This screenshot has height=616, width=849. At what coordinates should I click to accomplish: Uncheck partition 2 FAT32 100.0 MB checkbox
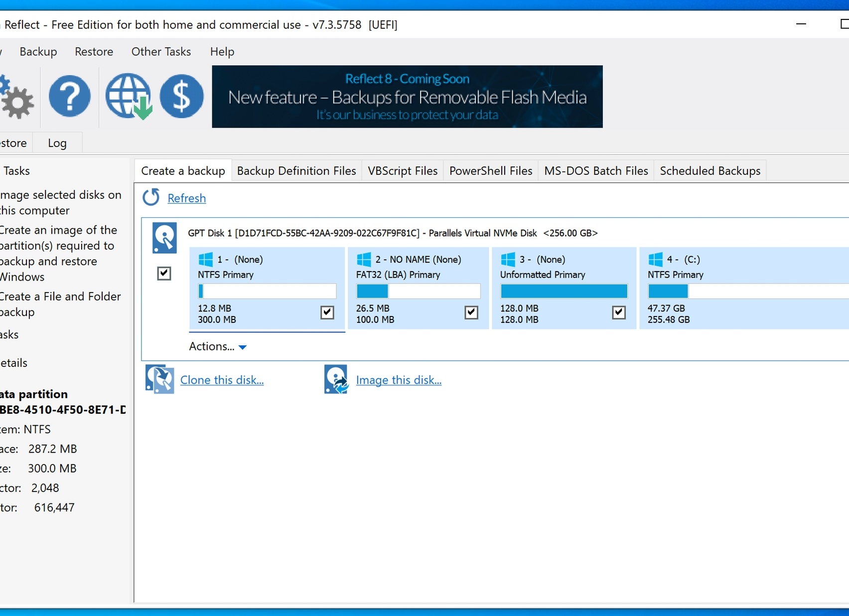(471, 312)
